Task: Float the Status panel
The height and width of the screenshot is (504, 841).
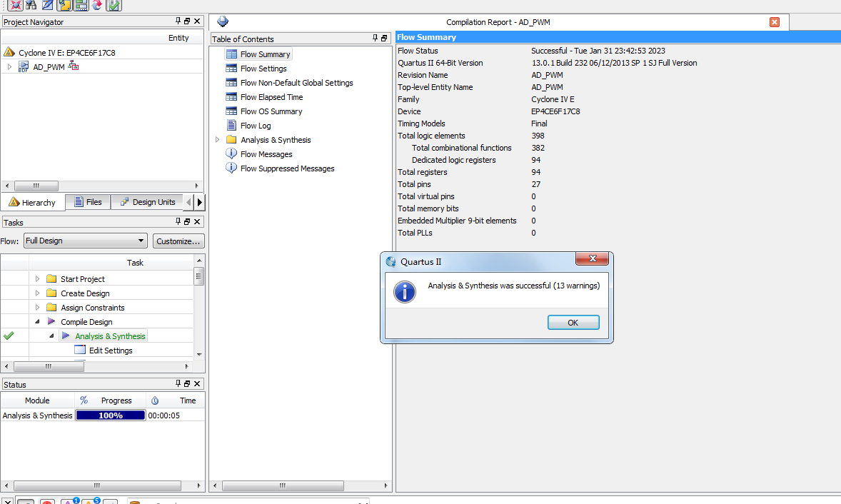Action: tap(187, 383)
